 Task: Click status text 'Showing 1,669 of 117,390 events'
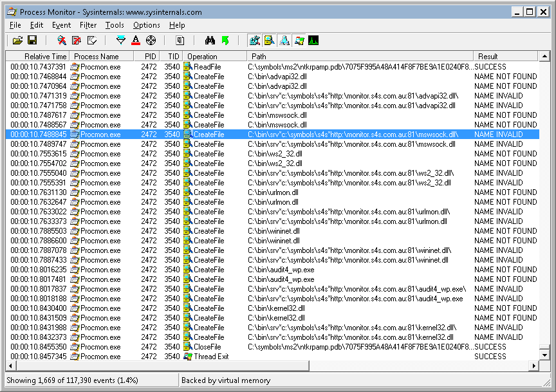pyautogui.click(x=61, y=380)
